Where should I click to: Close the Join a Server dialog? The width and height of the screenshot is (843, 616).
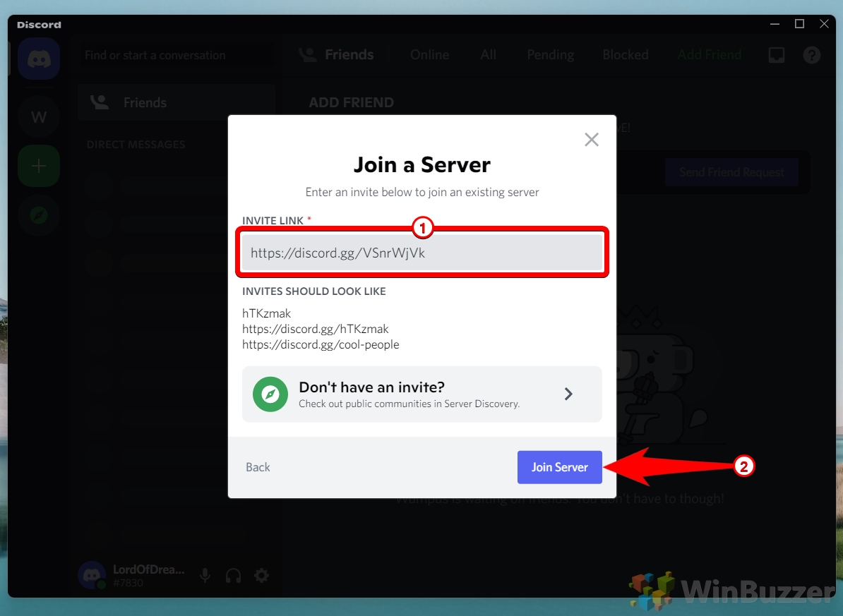[x=592, y=140]
